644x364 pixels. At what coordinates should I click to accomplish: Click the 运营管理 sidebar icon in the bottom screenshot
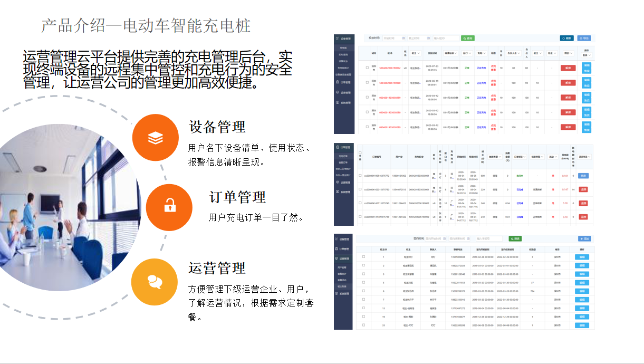point(338,258)
